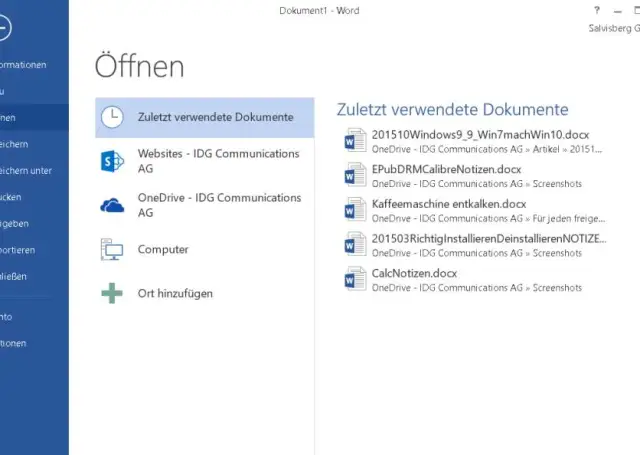Select Websites - IDG Communications AG

(x=204, y=161)
